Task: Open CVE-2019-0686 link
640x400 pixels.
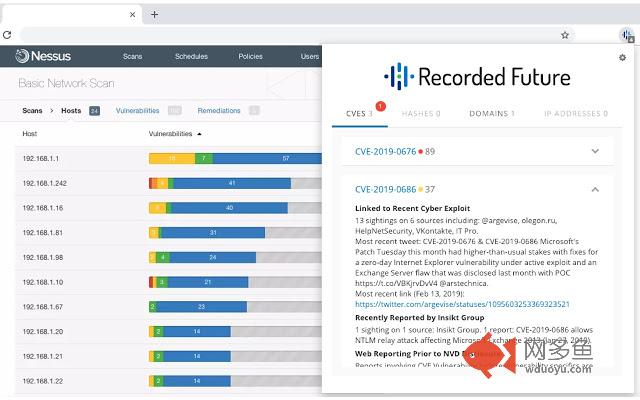Action: click(x=385, y=189)
